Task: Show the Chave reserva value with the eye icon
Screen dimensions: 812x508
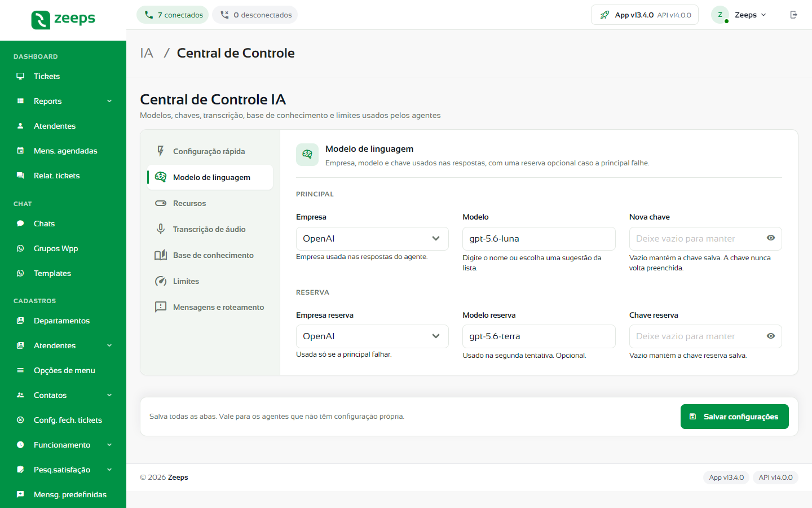Action: (x=771, y=336)
